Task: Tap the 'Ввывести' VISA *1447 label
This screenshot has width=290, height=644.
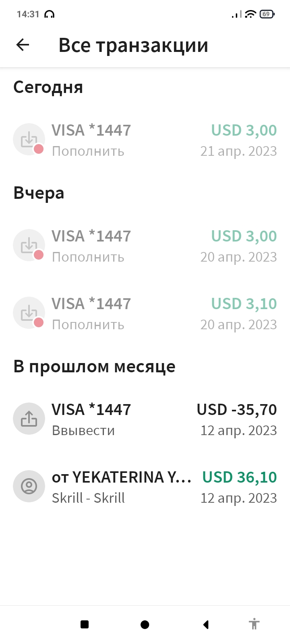Action: click(83, 431)
